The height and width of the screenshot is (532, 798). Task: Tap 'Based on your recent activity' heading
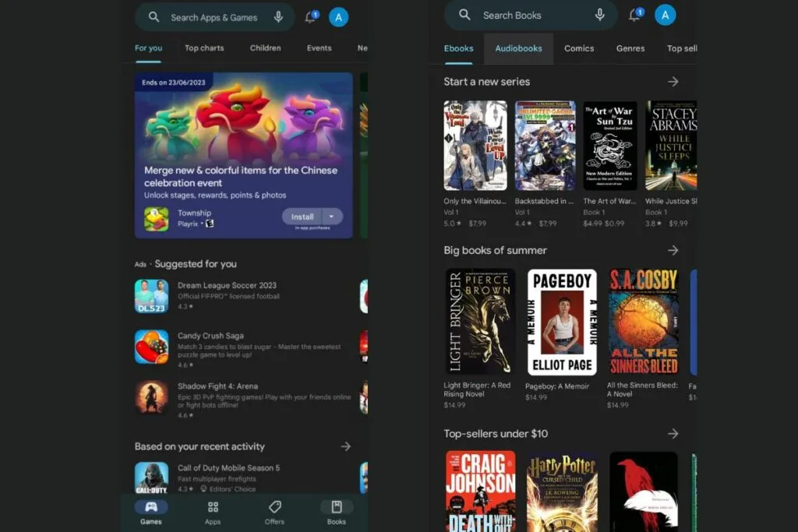tap(199, 446)
